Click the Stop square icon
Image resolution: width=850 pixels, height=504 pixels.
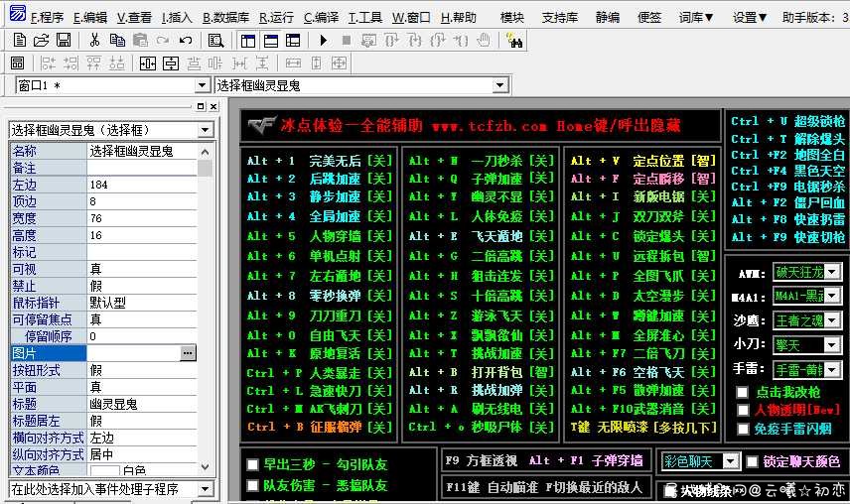click(347, 40)
